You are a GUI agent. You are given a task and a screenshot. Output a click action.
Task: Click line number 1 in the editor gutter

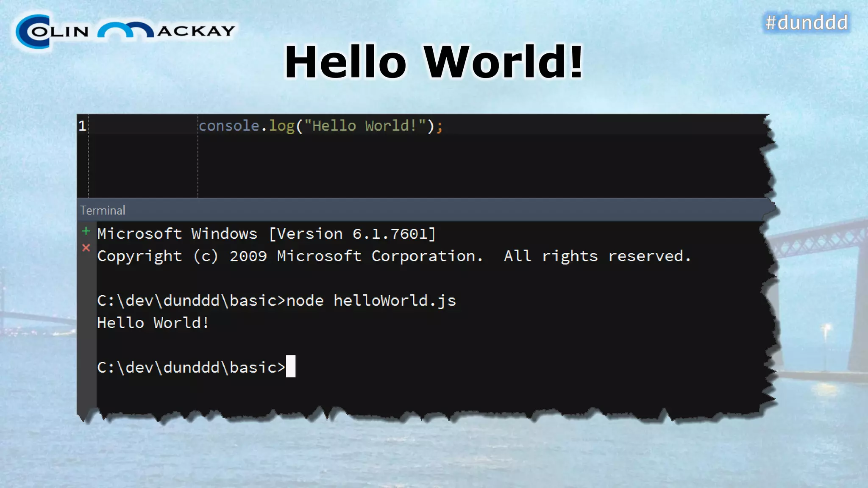(x=82, y=126)
